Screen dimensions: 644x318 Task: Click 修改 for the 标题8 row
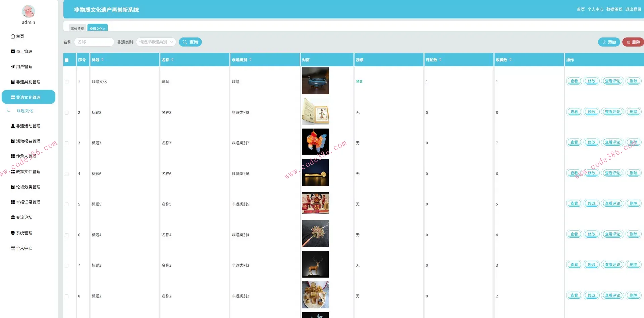tap(592, 112)
